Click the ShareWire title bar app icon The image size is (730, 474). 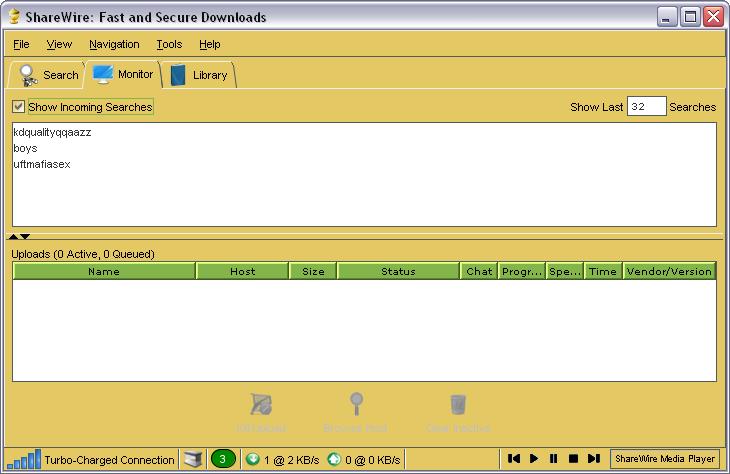coord(15,16)
